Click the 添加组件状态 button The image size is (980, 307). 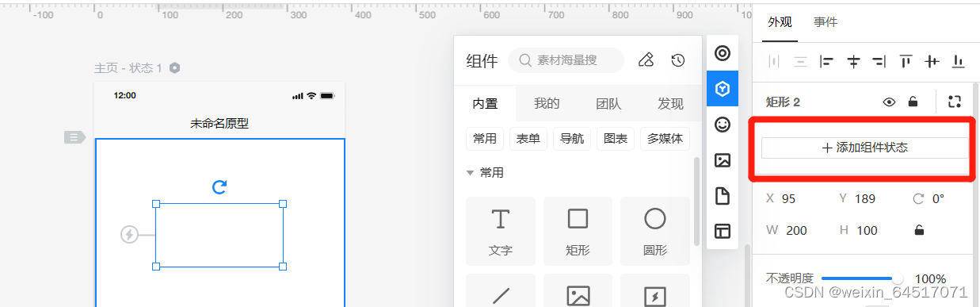[865, 148]
